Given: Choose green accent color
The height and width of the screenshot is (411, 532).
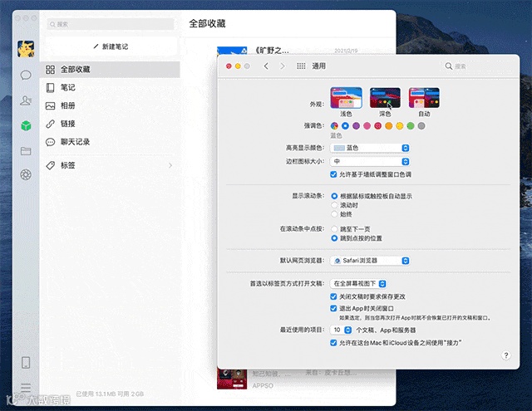Looking at the screenshot, I should click(x=411, y=126).
